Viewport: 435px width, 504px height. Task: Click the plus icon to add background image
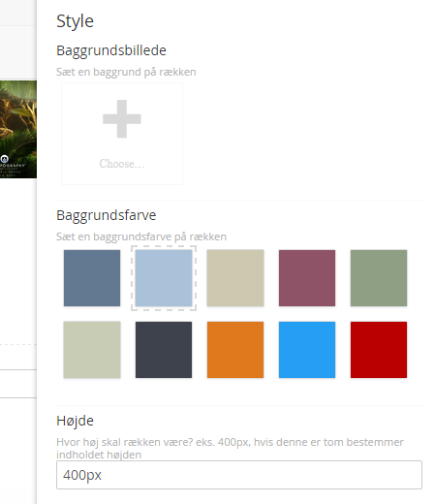point(122,118)
